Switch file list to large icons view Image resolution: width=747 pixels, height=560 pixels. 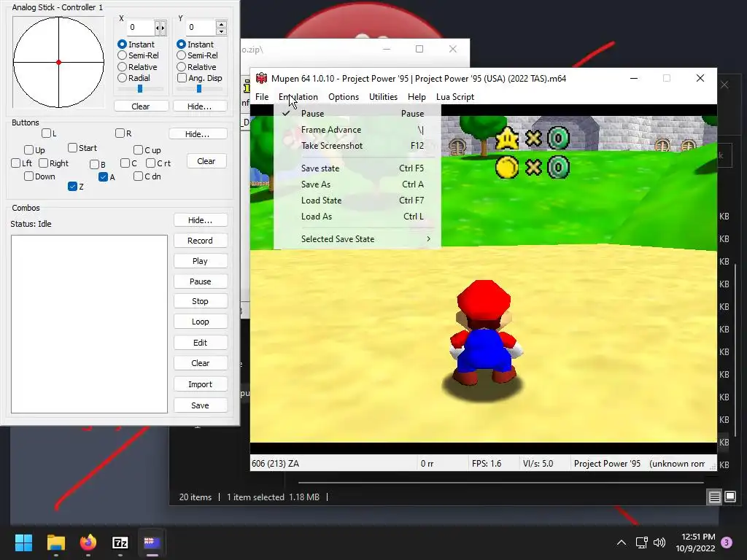(730, 497)
